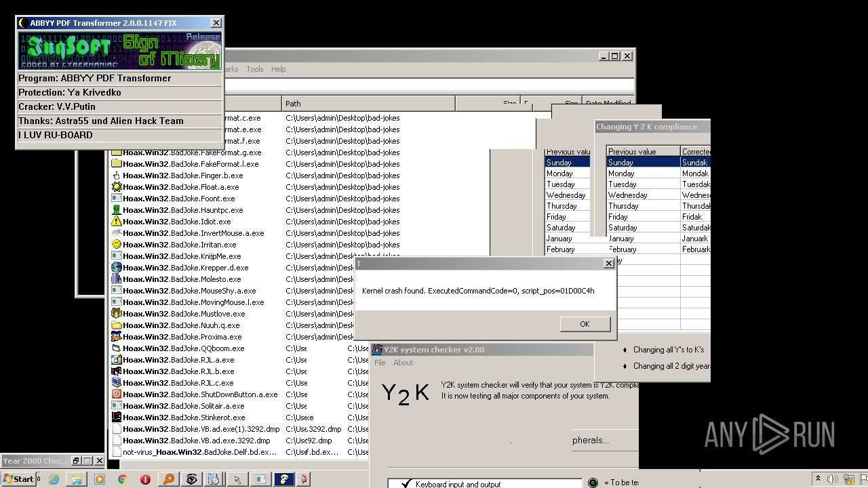
Task: Click the 'Protection: Ya Krivedko' row
Action: [x=120, y=92]
